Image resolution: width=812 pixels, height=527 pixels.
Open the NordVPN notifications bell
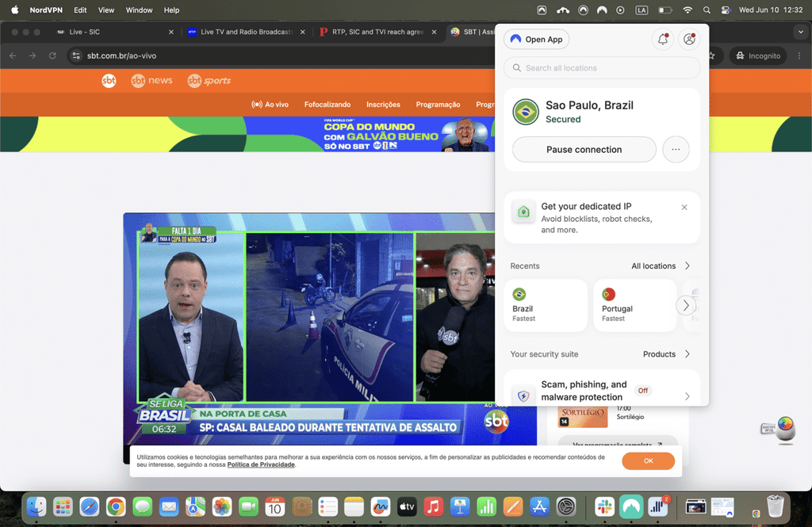(x=663, y=40)
